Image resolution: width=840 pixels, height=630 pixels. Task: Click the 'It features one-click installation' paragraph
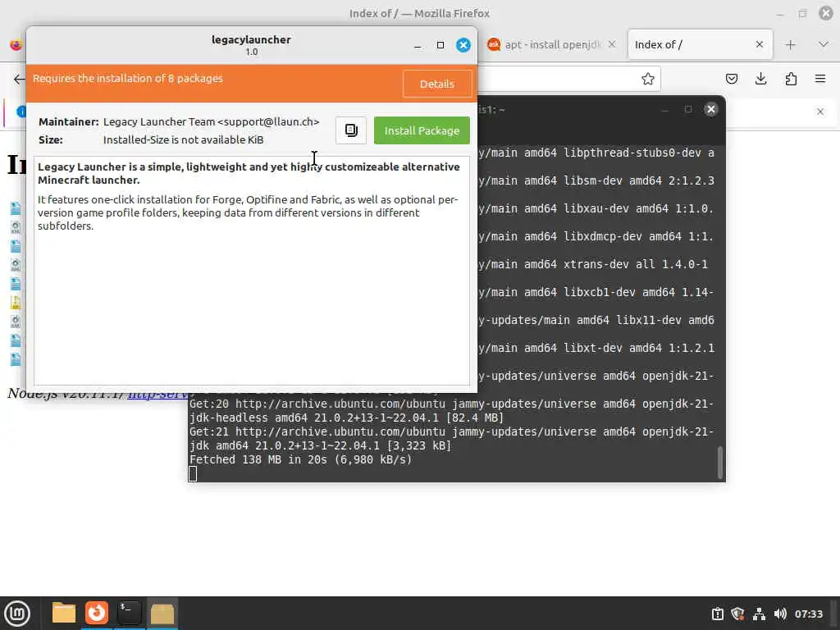pos(248,212)
